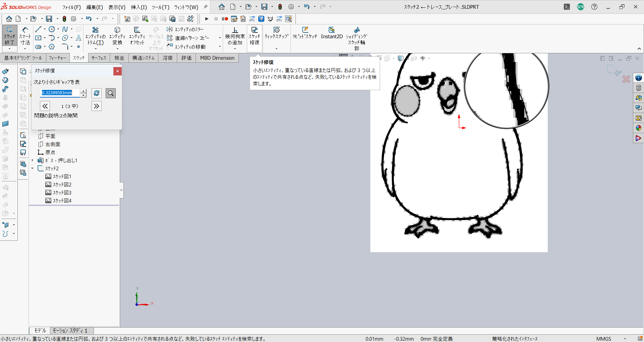
Task: Toggle スケッチ終了 exit sketch button
Action: 9,36
